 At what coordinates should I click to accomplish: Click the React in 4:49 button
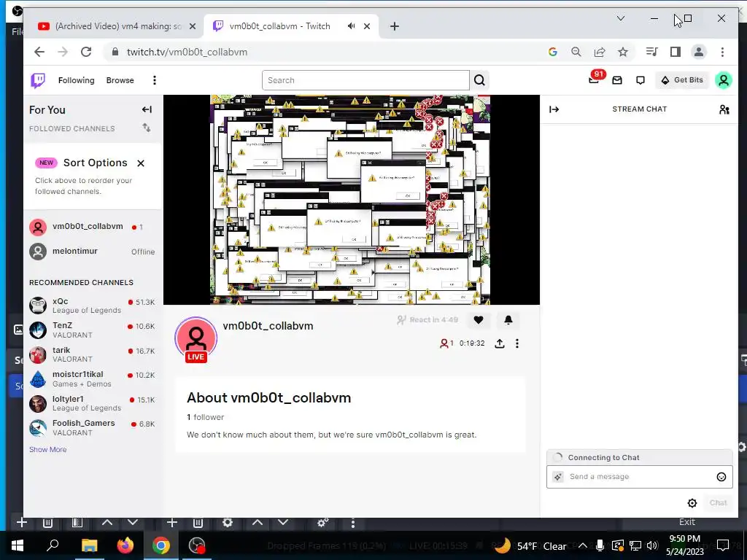click(x=427, y=320)
